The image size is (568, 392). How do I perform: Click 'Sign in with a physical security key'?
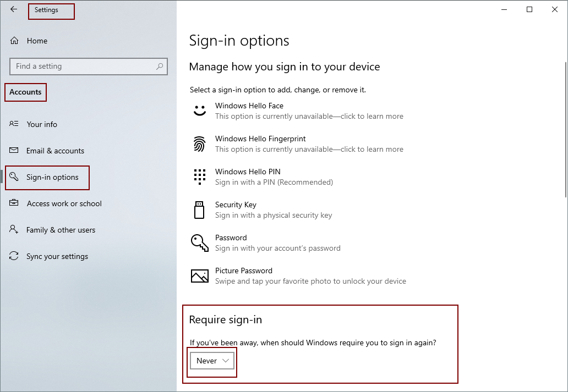[x=274, y=215]
